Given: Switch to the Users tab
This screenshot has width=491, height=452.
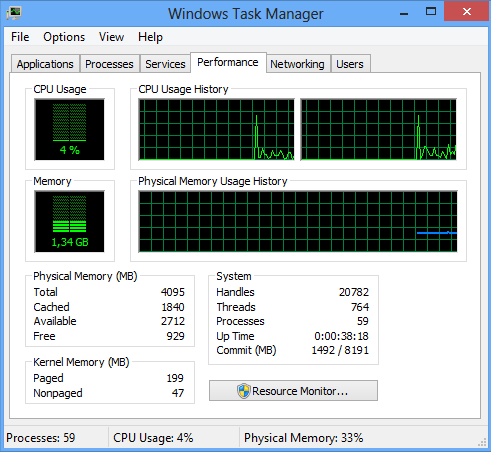Looking at the screenshot, I should [350, 64].
